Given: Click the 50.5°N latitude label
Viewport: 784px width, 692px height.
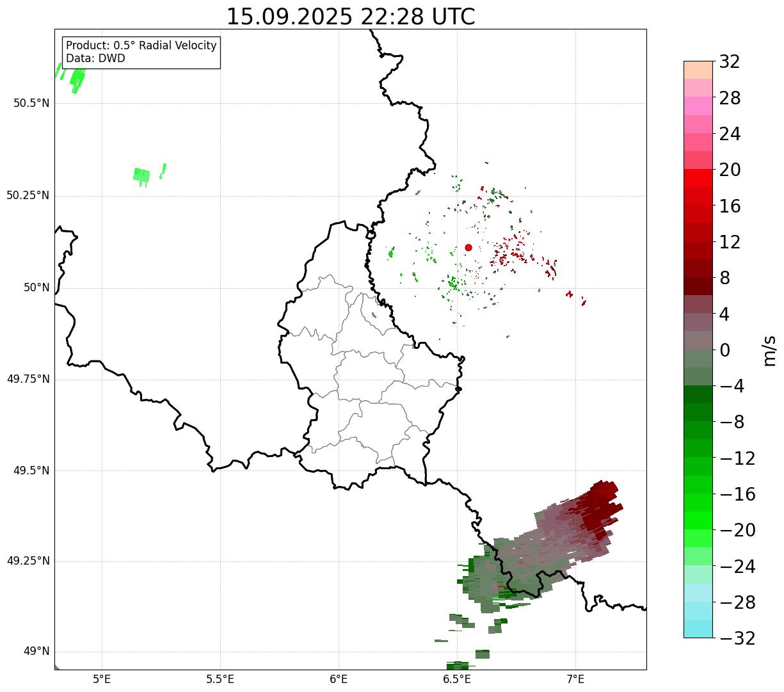Looking at the screenshot, I should 31,103.
